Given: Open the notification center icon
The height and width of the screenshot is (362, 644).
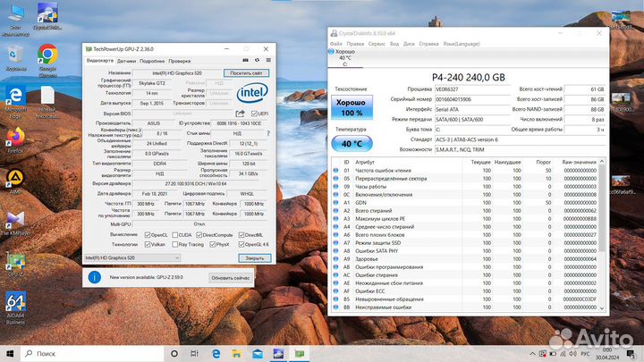Looking at the screenshot, I should pyautogui.click(x=631, y=353).
